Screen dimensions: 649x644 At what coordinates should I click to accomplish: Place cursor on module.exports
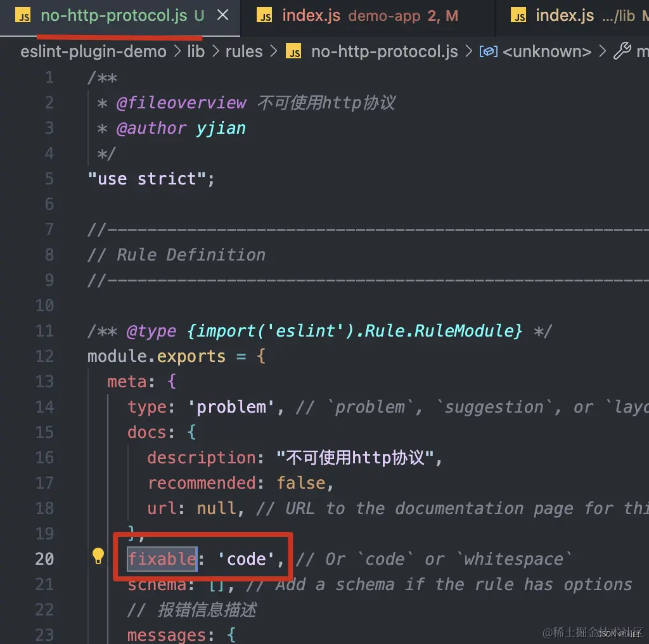(x=157, y=356)
